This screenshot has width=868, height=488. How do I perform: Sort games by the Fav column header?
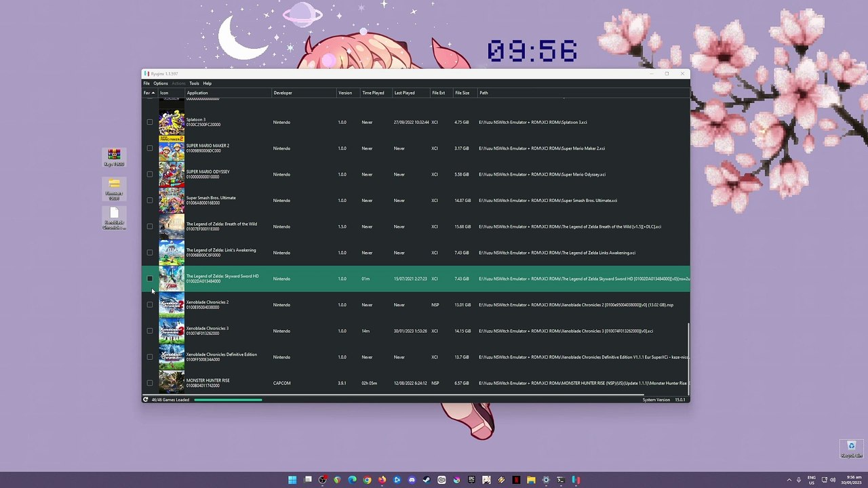(150, 93)
